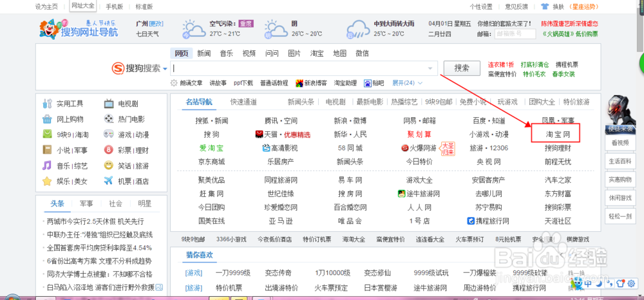Open the search box suggestion dropdown arrow
644x300 pixels.
(x=430, y=68)
